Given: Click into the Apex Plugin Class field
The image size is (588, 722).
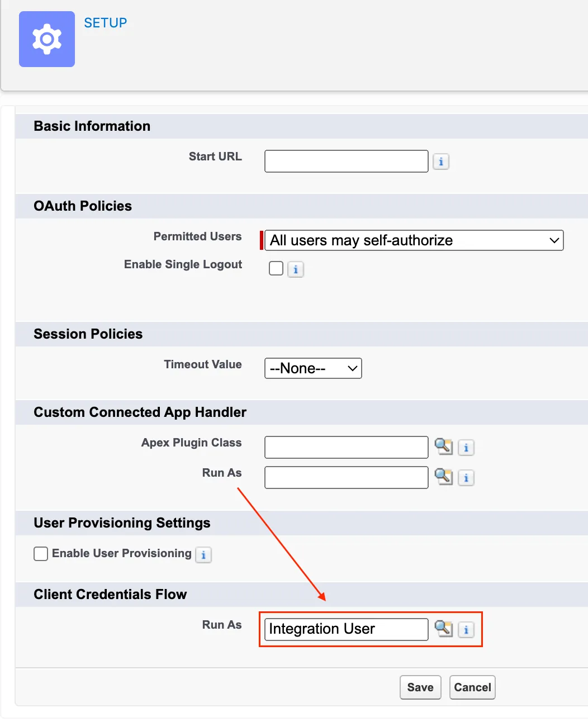Looking at the screenshot, I should [347, 448].
